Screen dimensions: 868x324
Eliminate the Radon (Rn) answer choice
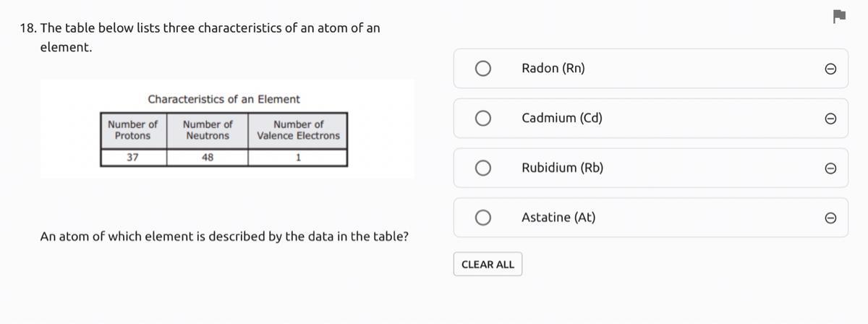(x=831, y=69)
